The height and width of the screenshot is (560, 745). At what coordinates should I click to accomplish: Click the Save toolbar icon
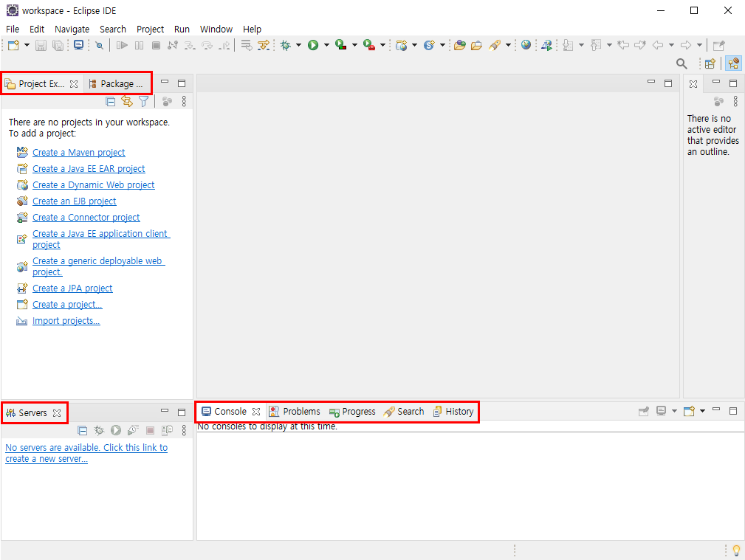[41, 45]
